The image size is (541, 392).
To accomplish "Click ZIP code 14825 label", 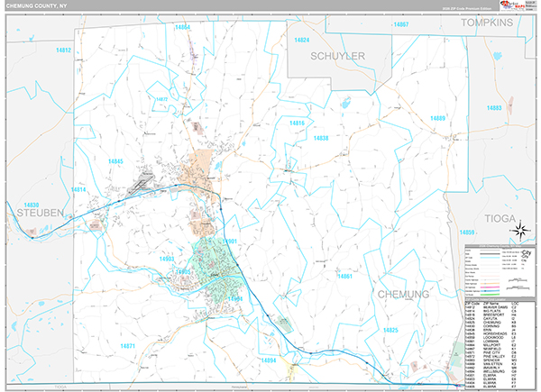I will [390, 331].
